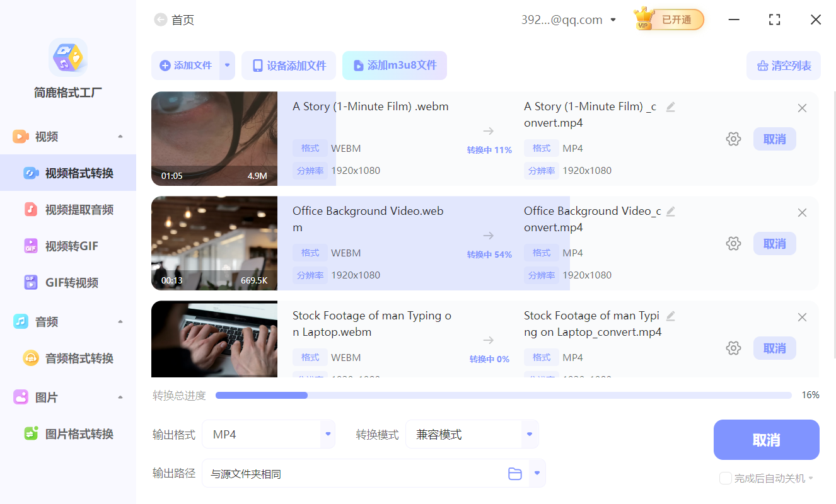Toggle the 完成后自动关机 checkbox
836x504 pixels.
coord(726,478)
